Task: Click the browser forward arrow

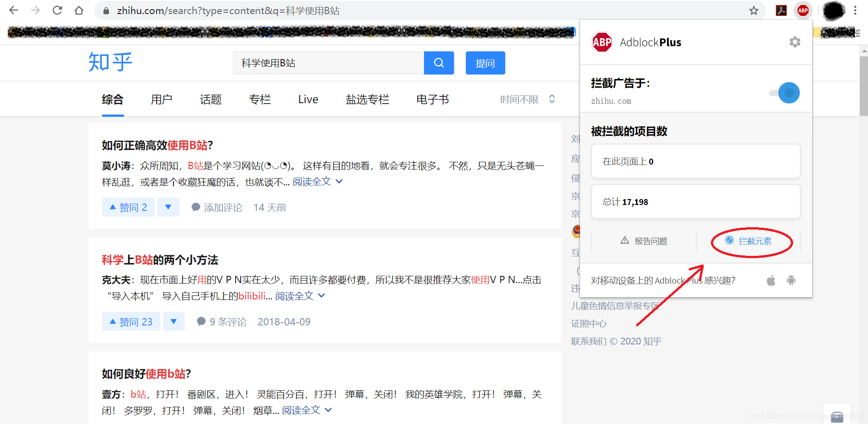Action: click(35, 10)
